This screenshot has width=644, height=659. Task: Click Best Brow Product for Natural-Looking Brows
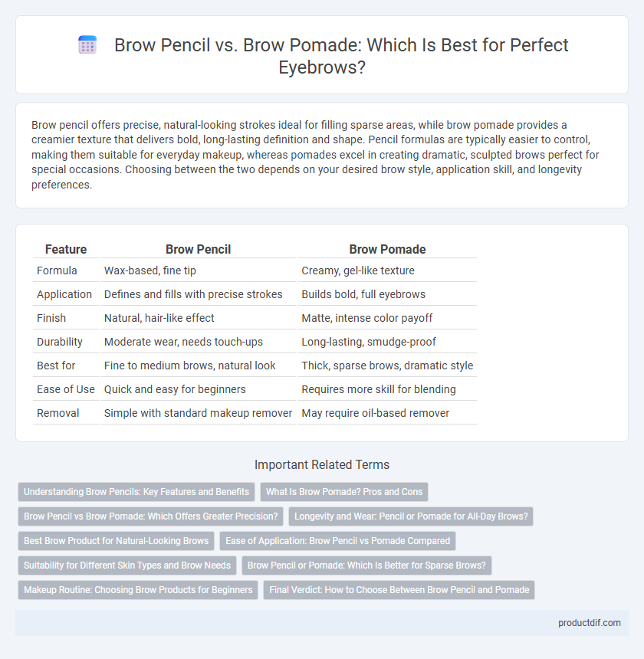pos(116,541)
